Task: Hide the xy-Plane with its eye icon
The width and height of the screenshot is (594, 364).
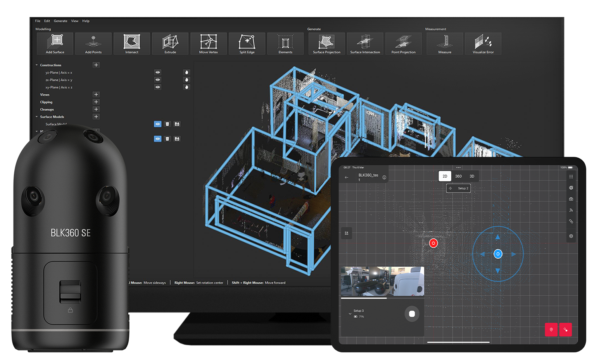Action: (157, 87)
